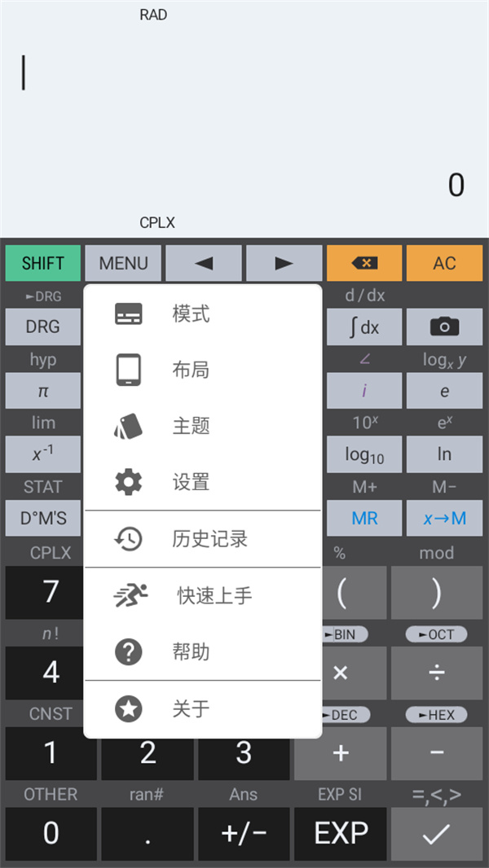Click the ►OCT conversion label
The height and width of the screenshot is (868, 489).
pos(436,634)
